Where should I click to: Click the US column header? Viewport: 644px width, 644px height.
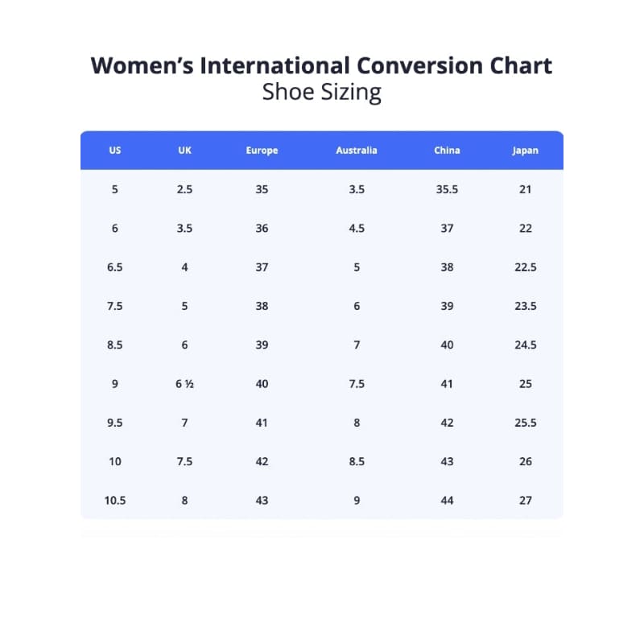[x=115, y=151]
